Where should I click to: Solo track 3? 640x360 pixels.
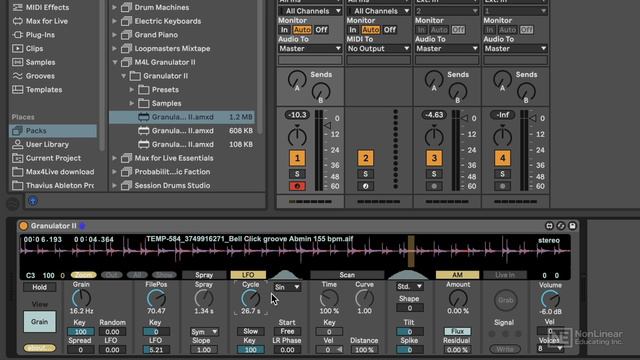pos(434,174)
